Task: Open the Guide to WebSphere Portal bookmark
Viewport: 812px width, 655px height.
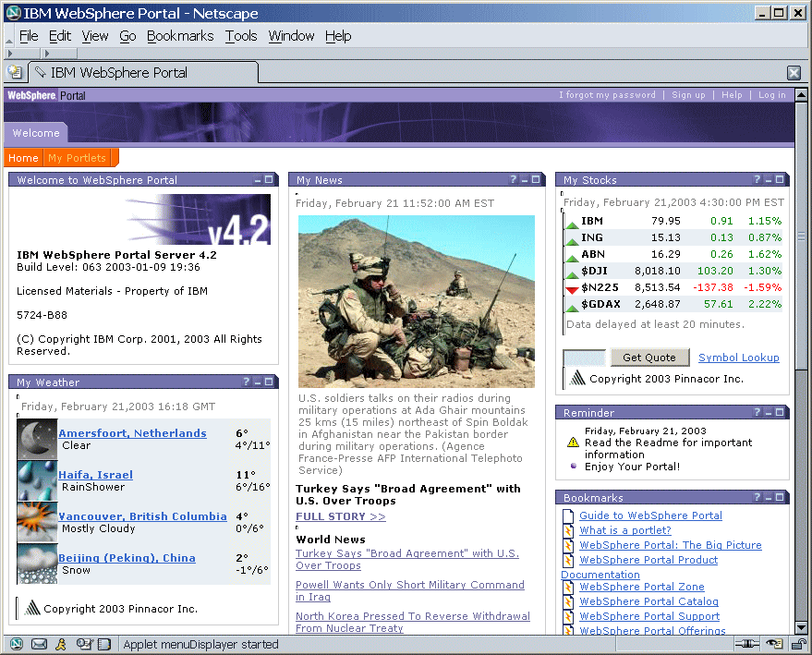Action: (650, 516)
